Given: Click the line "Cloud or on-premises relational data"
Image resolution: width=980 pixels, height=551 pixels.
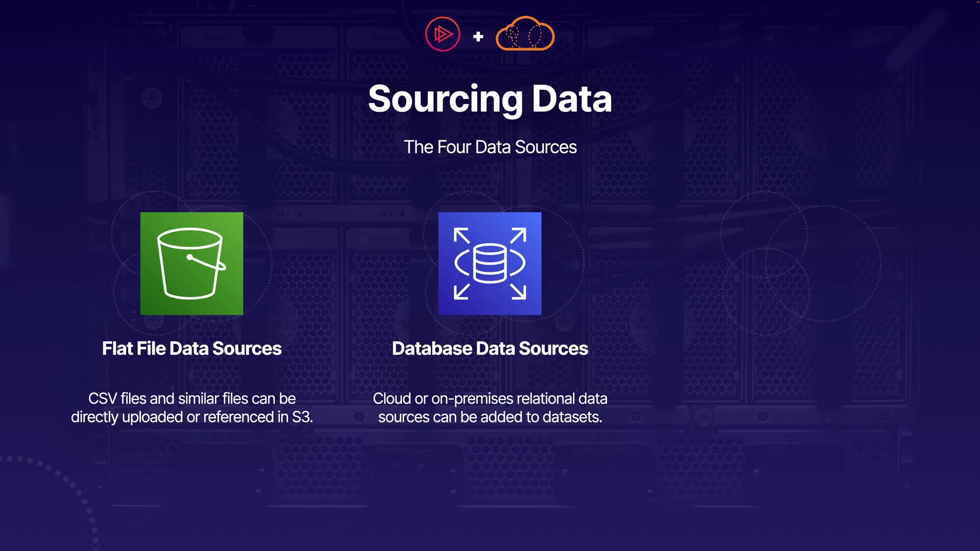Looking at the screenshot, I should [490, 398].
